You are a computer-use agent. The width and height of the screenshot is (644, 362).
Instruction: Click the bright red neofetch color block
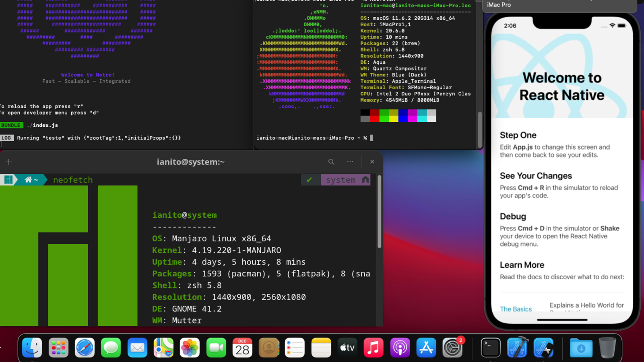pos(375,119)
